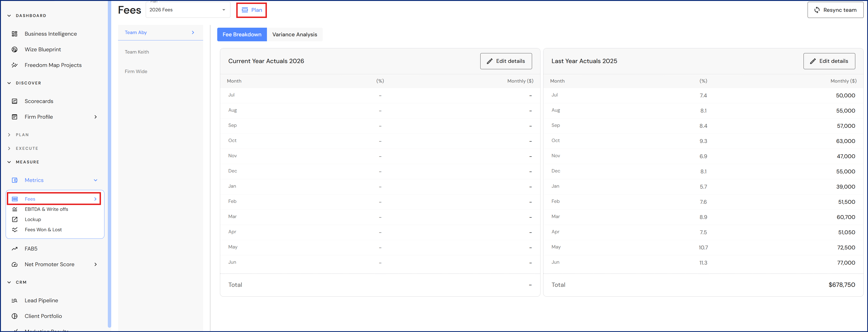Click the Freedom Map Projects sparkle icon
Screen dimensions: 868x332
click(x=15, y=65)
